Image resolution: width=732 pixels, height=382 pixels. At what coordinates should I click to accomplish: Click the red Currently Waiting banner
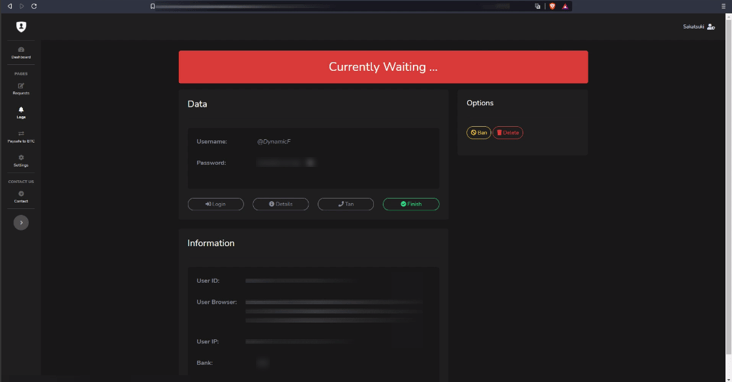point(383,67)
